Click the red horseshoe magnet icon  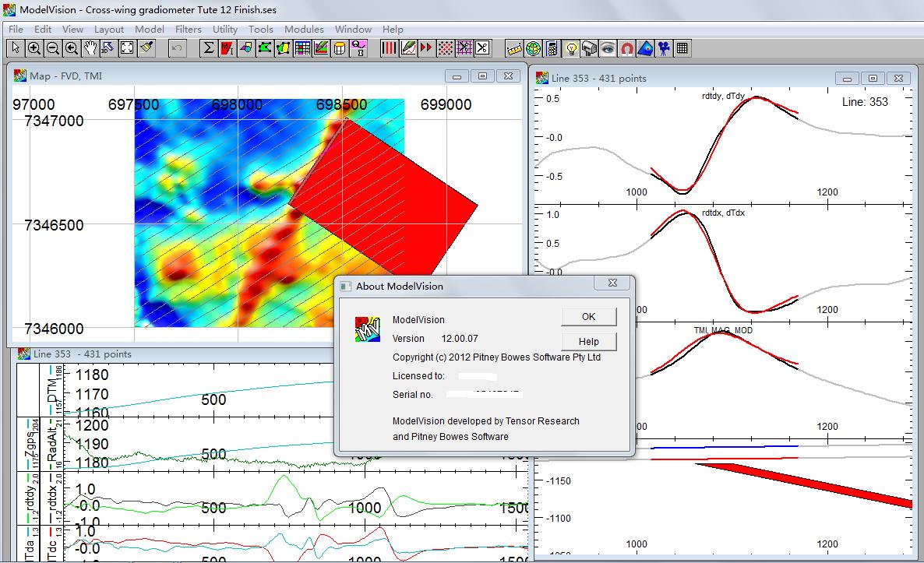[x=627, y=48]
